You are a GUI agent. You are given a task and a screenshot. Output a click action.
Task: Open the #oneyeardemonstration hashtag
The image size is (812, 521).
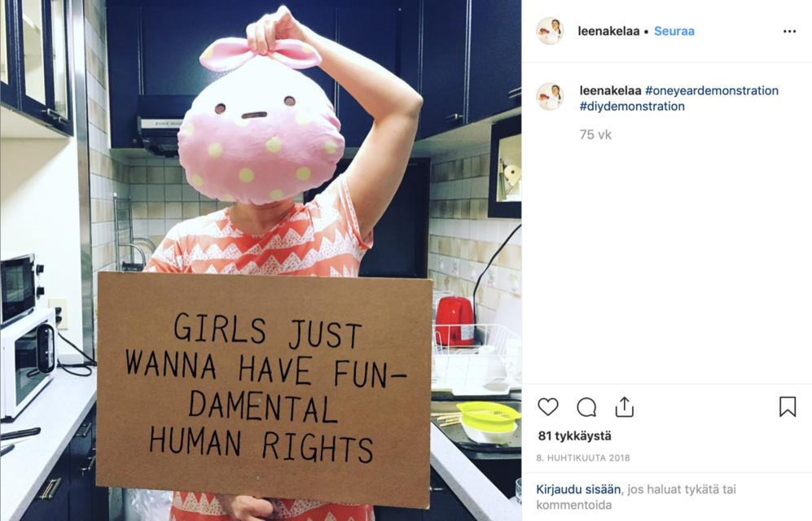click(x=712, y=90)
